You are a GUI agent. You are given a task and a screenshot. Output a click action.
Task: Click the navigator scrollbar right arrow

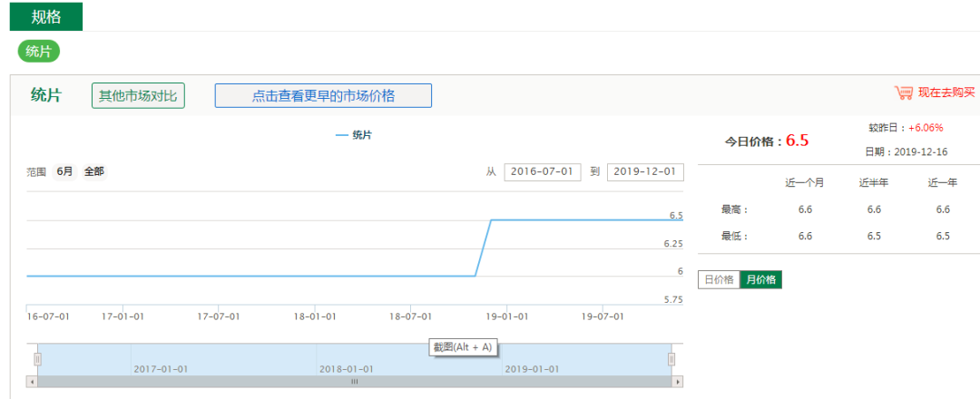tap(677, 382)
